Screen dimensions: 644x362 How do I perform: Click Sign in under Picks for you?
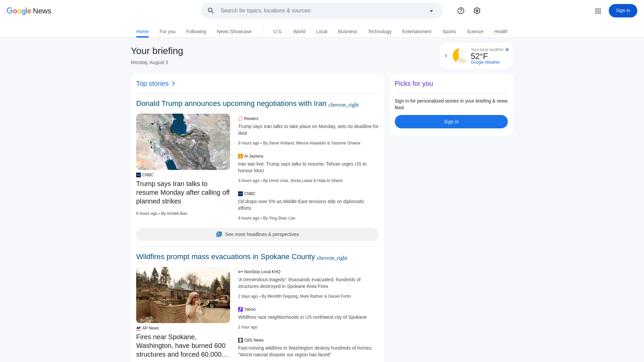click(x=451, y=122)
